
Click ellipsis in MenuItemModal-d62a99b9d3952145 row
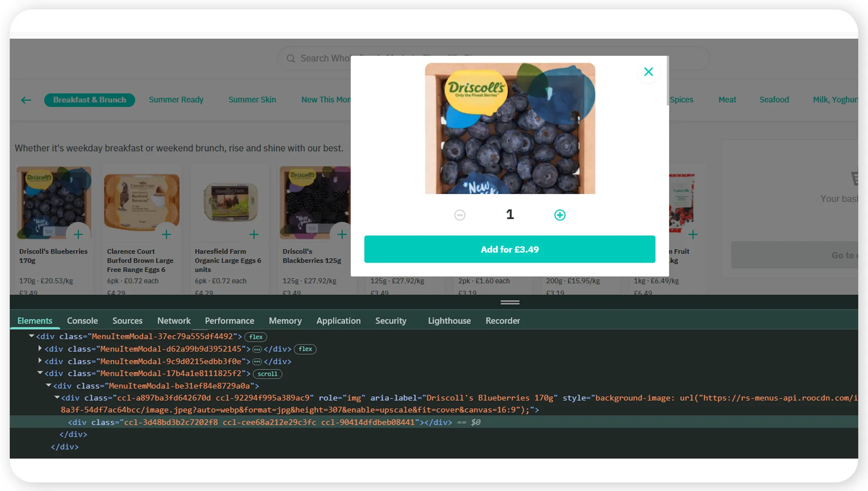[257, 349]
